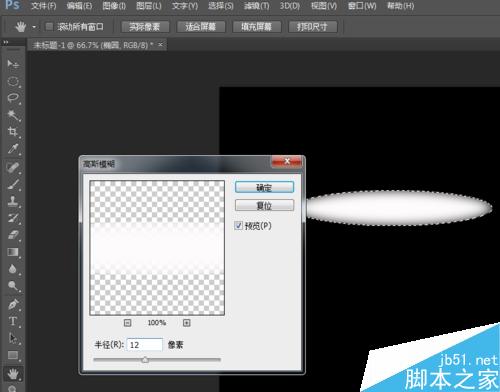
Task: Enable 滚动所有窗口 scroll all windows checkbox
Action: pos(49,27)
